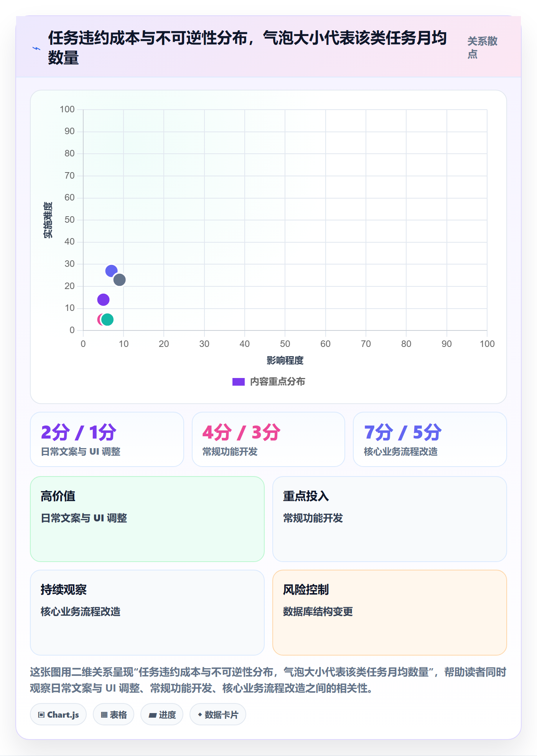537x756 pixels.
Task: Select the 重点投入 quadrant card
Action: tap(390, 519)
